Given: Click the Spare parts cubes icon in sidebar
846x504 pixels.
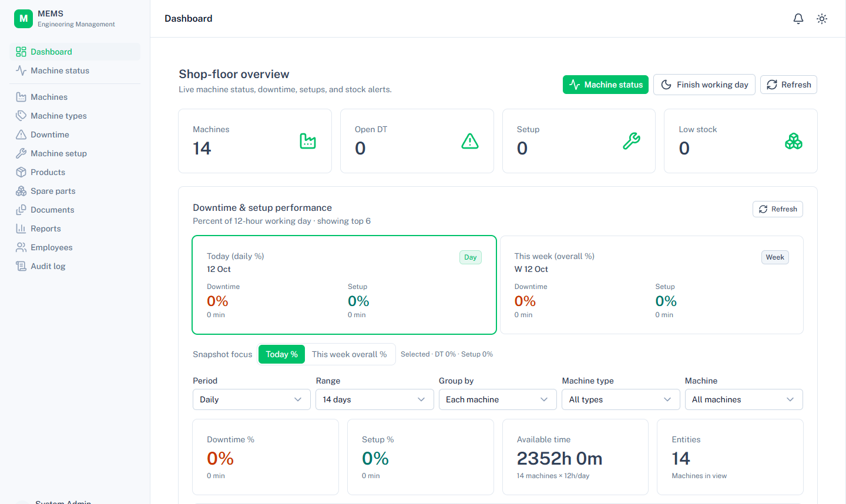Looking at the screenshot, I should tap(21, 191).
